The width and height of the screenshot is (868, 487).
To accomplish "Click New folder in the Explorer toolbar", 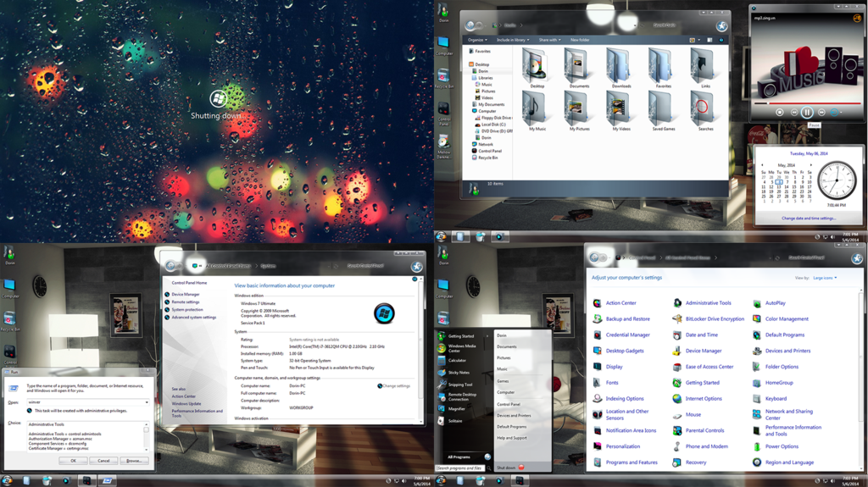I will click(580, 40).
